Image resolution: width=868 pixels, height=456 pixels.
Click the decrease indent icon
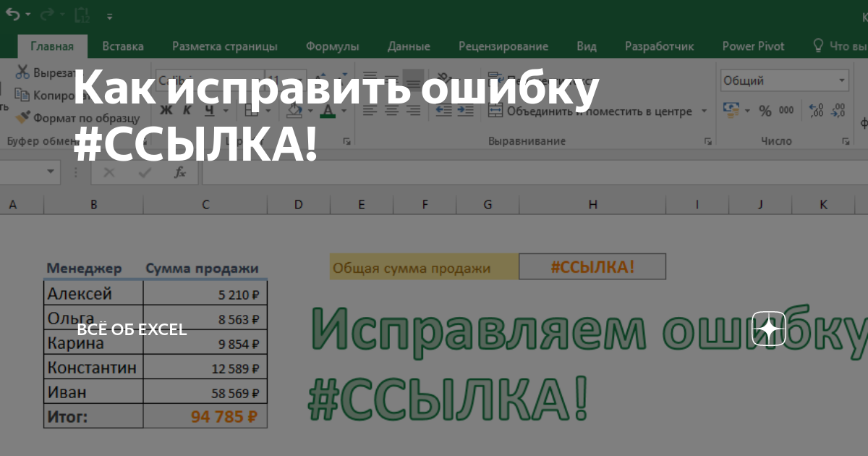(443, 111)
